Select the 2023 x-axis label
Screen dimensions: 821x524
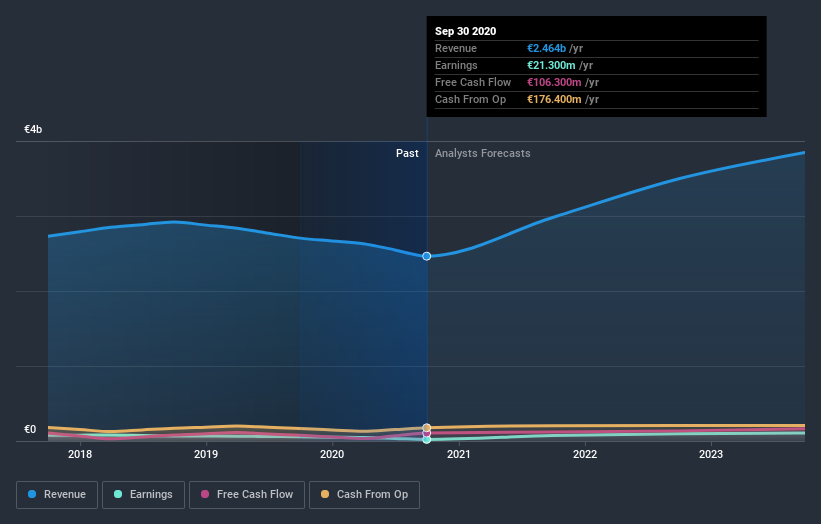[x=711, y=454]
